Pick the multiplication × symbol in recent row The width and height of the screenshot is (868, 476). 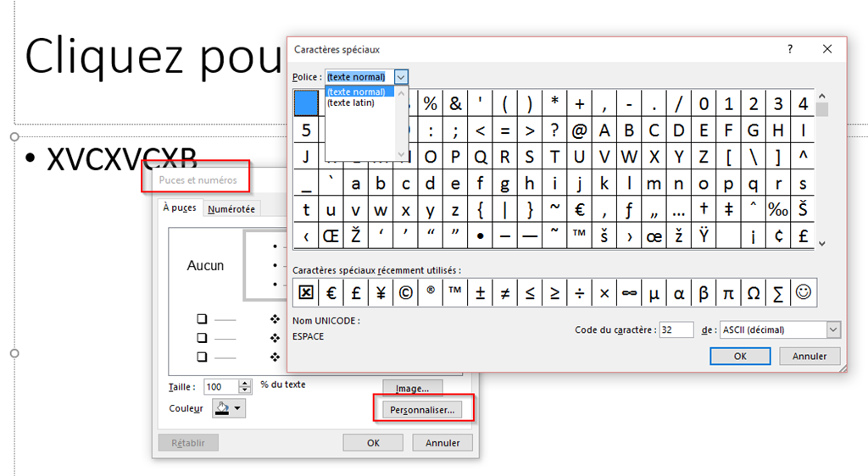tap(604, 292)
